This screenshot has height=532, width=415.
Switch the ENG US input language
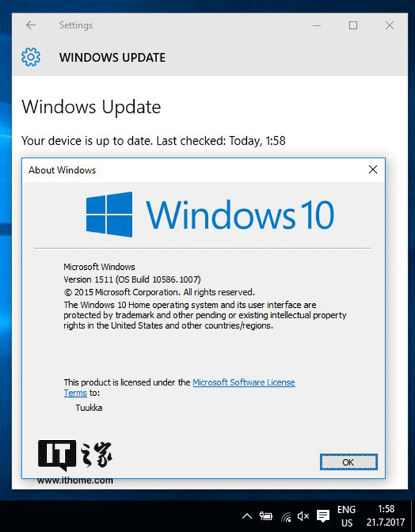(x=346, y=516)
